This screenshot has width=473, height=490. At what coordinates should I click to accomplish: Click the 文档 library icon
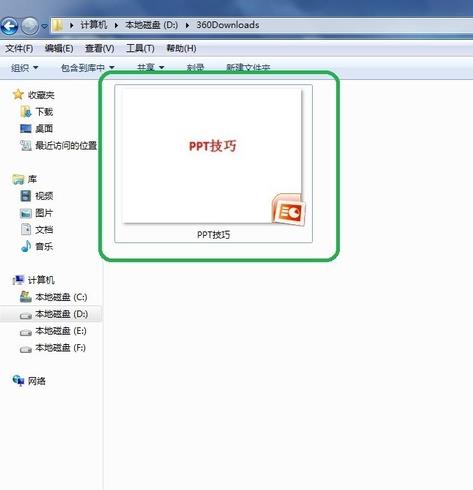point(26,229)
